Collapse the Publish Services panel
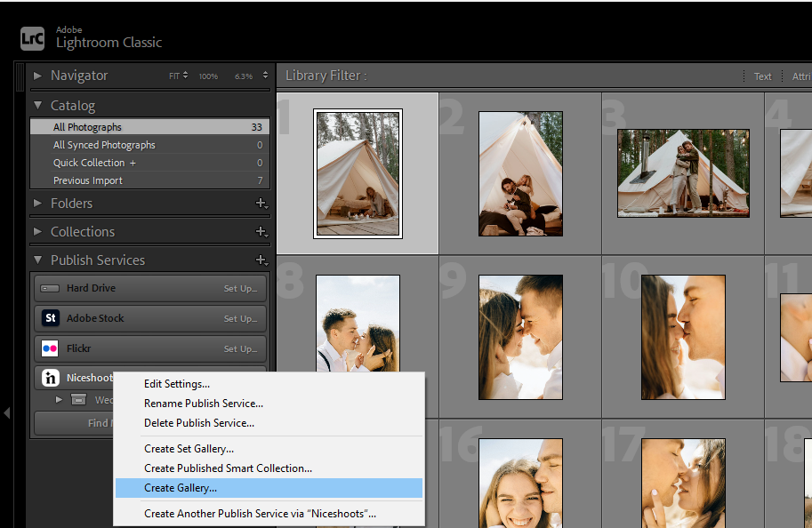This screenshot has width=812, height=528. tap(37, 260)
